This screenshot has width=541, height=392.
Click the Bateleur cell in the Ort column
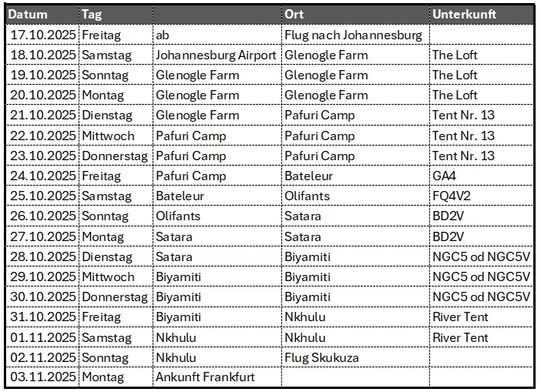(x=355, y=176)
